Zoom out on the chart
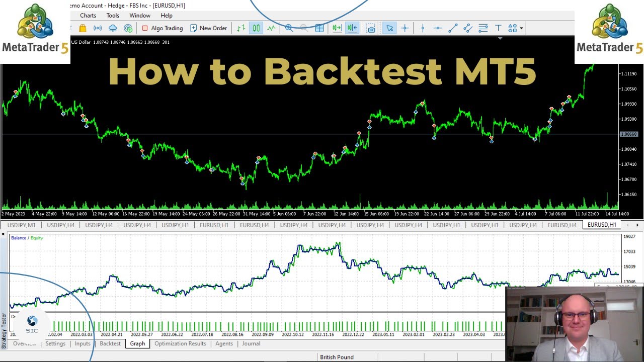The image size is (644, 362). (304, 28)
